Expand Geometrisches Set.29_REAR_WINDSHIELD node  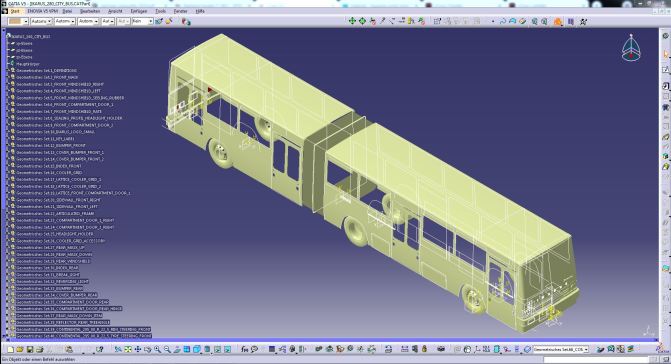pos(8,261)
